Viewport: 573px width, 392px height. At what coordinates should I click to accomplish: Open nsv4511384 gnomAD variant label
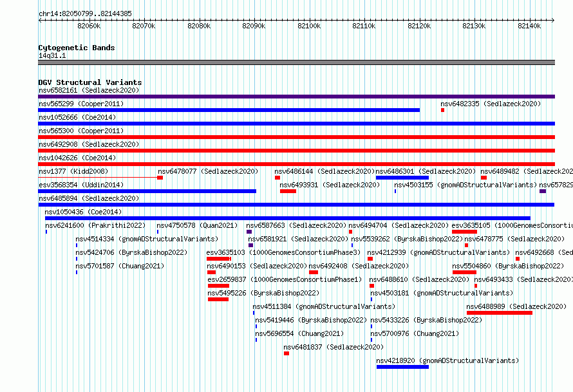coord(324,306)
